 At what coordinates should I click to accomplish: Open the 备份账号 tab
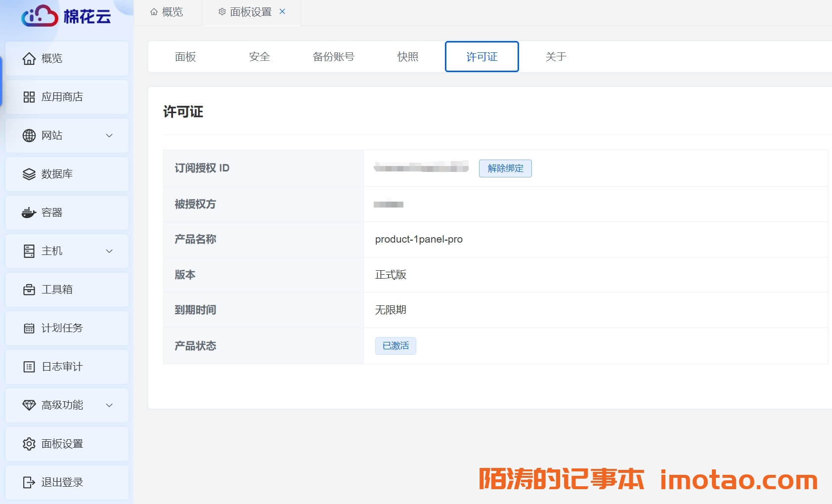click(x=334, y=57)
